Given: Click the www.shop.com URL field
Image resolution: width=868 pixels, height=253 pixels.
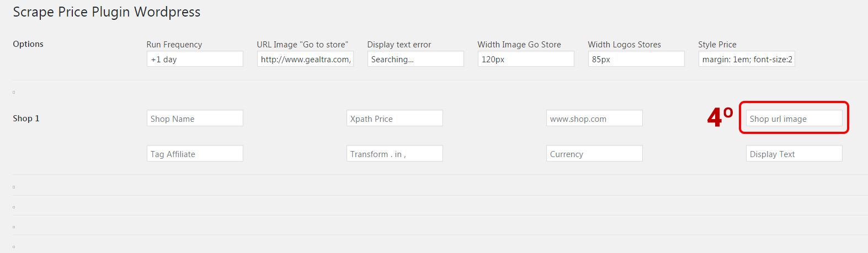Looking at the screenshot, I should tap(594, 119).
